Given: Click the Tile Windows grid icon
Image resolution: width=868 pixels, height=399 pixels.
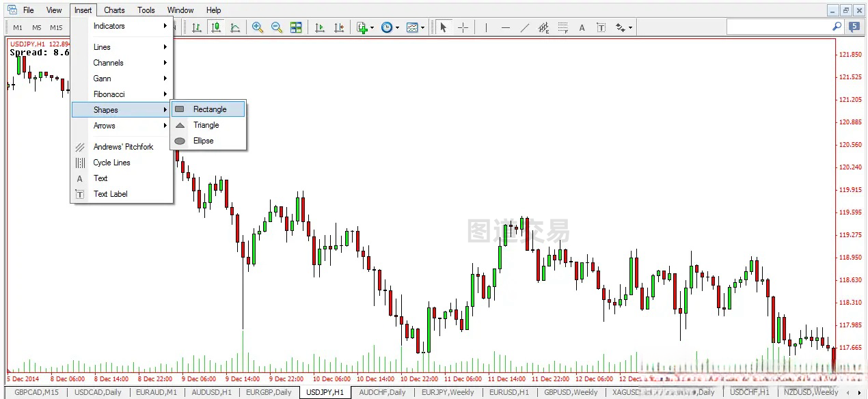Looking at the screenshot, I should click(x=296, y=27).
